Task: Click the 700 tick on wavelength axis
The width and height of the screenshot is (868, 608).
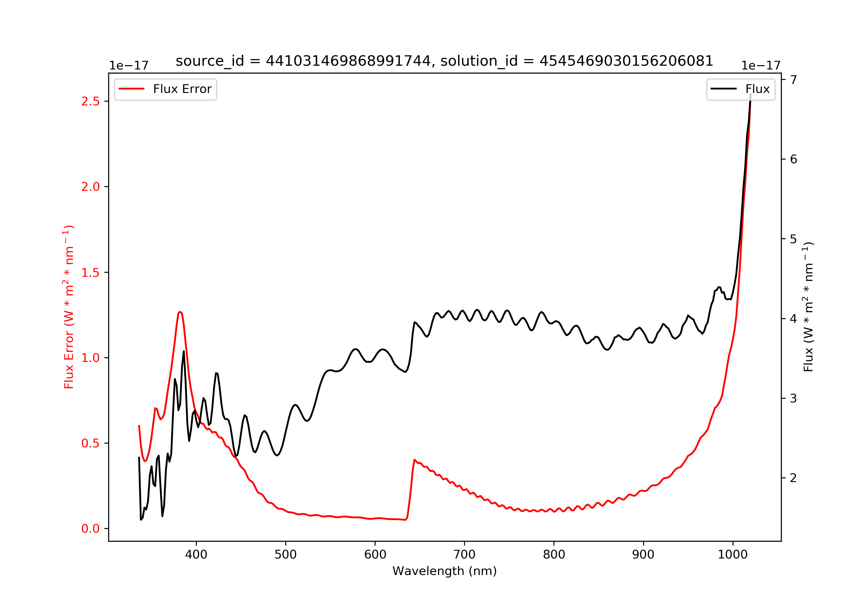Action: [x=465, y=555]
